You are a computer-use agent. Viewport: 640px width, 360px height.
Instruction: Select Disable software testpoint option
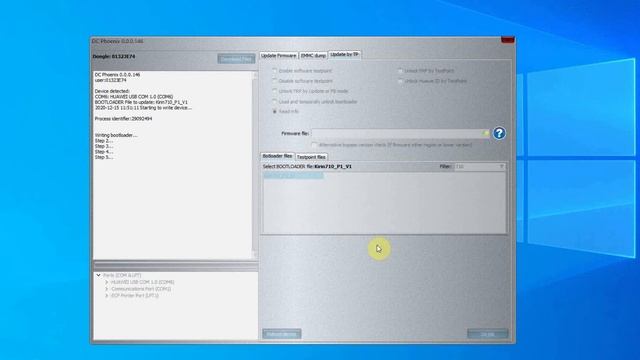tap(275, 81)
